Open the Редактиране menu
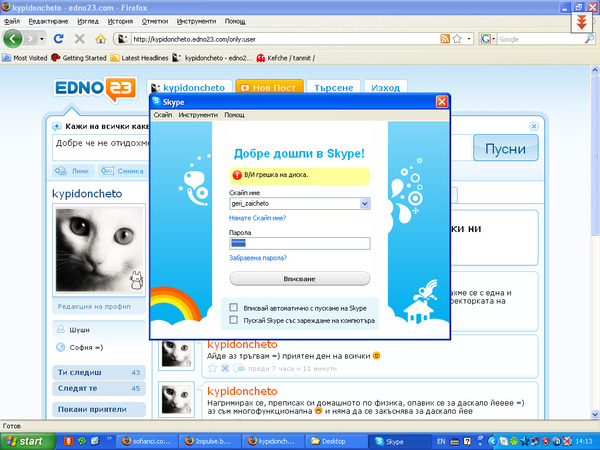This screenshot has height=450, width=600. (48, 21)
